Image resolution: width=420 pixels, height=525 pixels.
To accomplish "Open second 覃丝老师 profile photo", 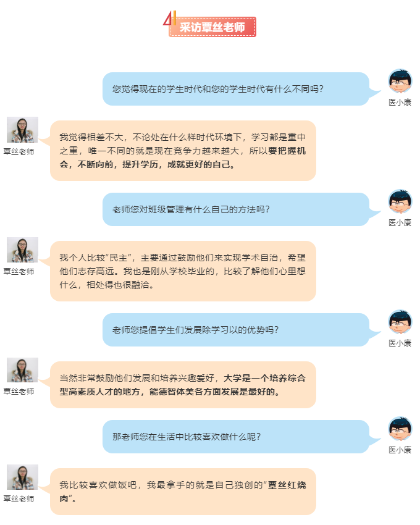I will click(x=22, y=250).
